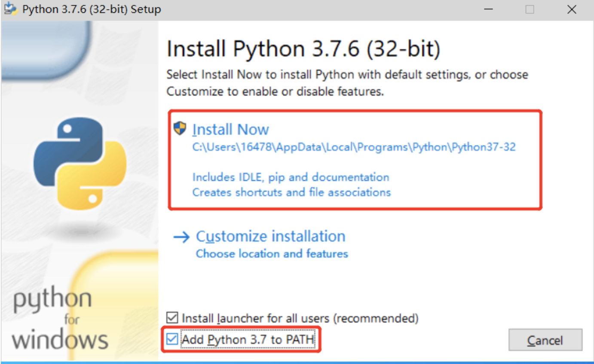The width and height of the screenshot is (594, 364).
Task: Click the 'Add Python 3.7 to PATH' label text
Action: 248,340
